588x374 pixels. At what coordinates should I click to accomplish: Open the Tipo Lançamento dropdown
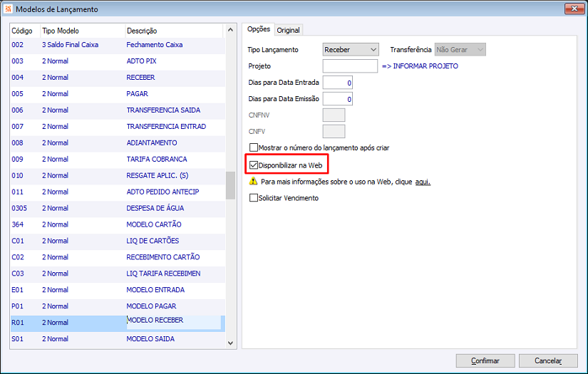pos(351,49)
